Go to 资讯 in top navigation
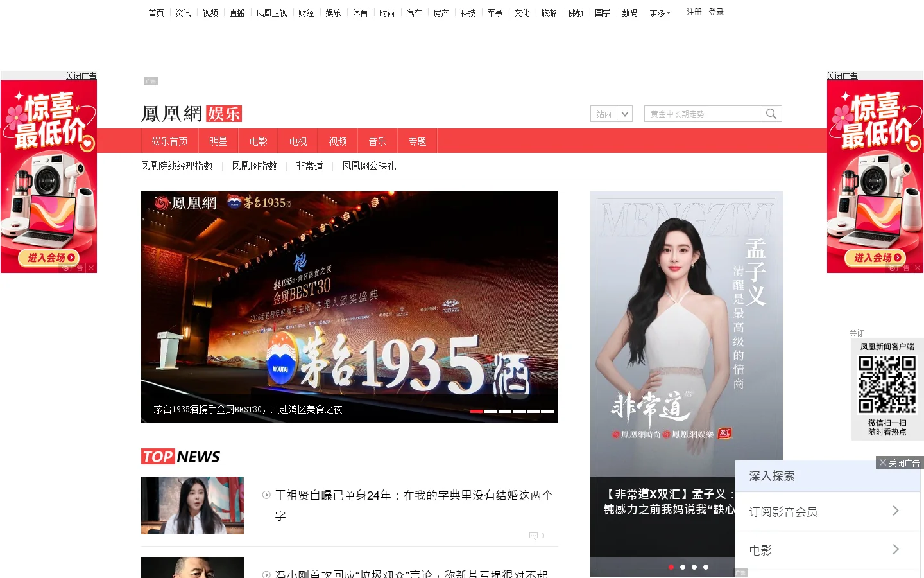 coord(183,13)
